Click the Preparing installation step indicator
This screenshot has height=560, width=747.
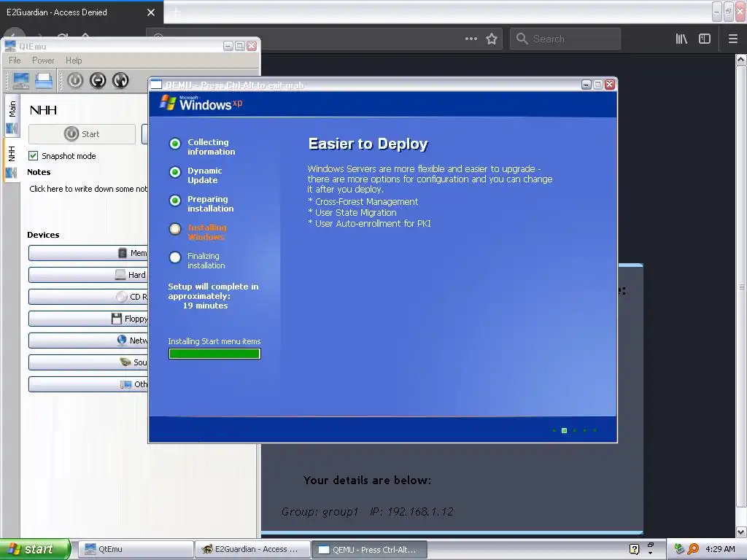tap(175, 201)
